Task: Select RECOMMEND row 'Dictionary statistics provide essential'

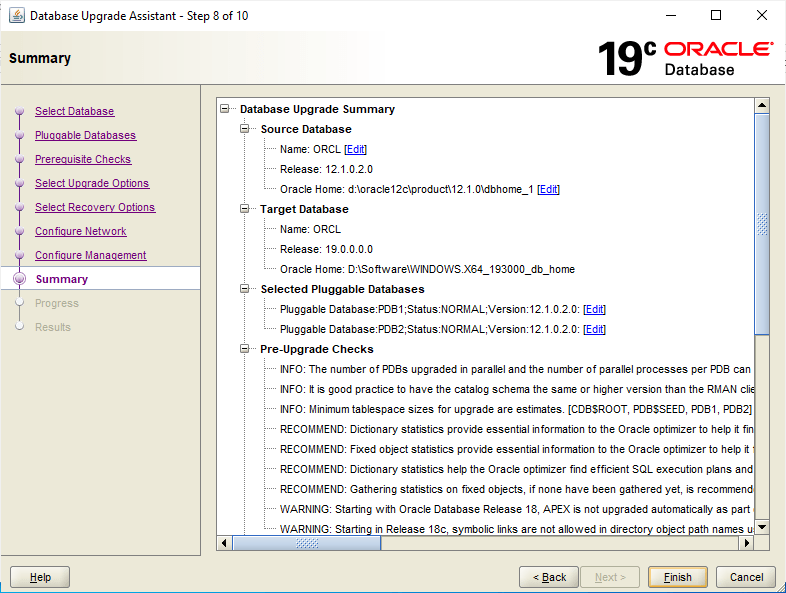Action: [516, 430]
